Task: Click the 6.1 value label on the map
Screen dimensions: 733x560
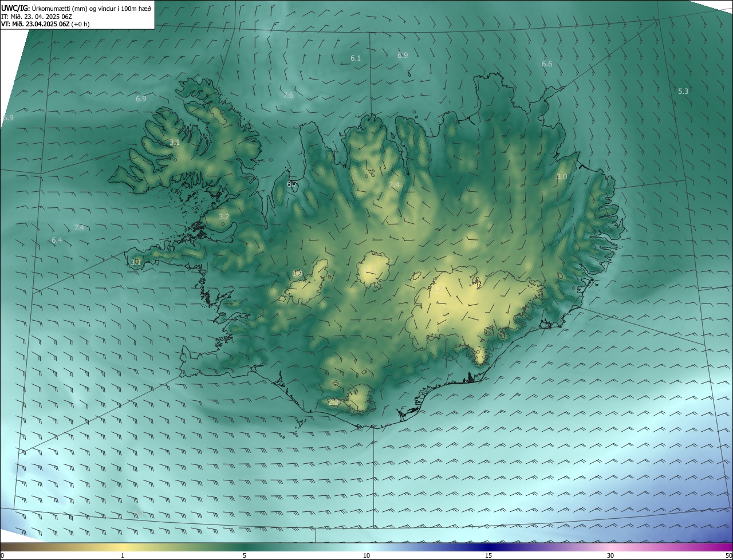Action: pos(356,58)
